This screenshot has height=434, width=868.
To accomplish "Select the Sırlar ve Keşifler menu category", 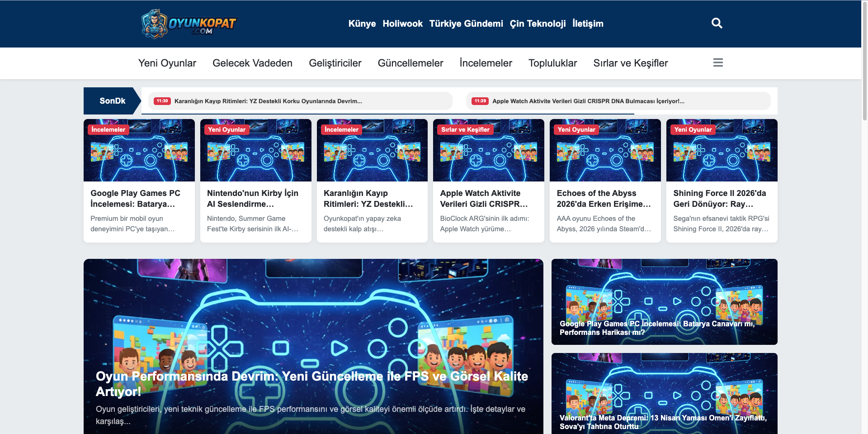I will (631, 63).
